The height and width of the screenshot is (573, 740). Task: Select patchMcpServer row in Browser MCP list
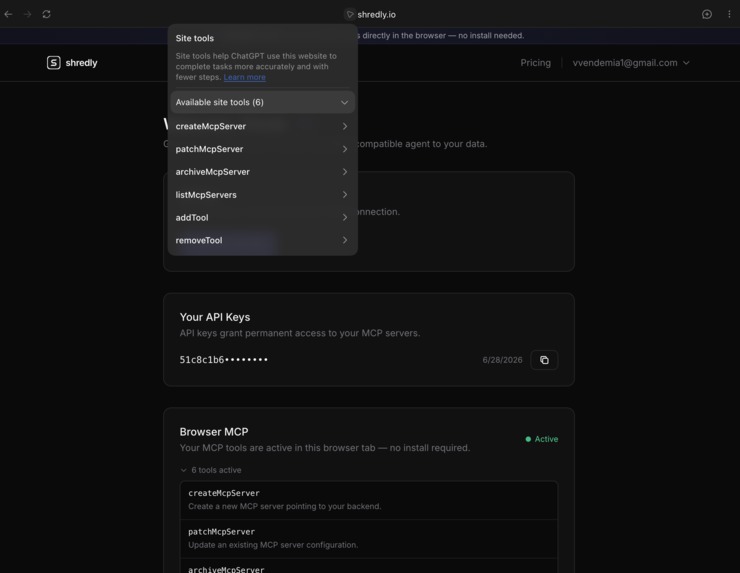[369, 539]
